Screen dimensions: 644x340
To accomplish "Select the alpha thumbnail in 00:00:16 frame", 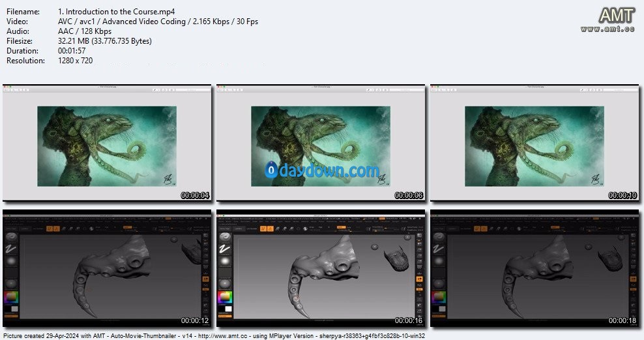I will tap(225, 260).
